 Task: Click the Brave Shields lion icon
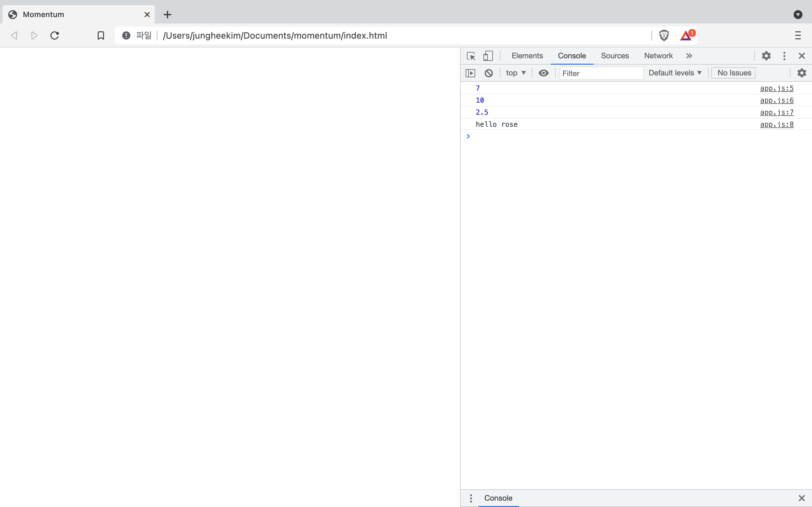664,35
